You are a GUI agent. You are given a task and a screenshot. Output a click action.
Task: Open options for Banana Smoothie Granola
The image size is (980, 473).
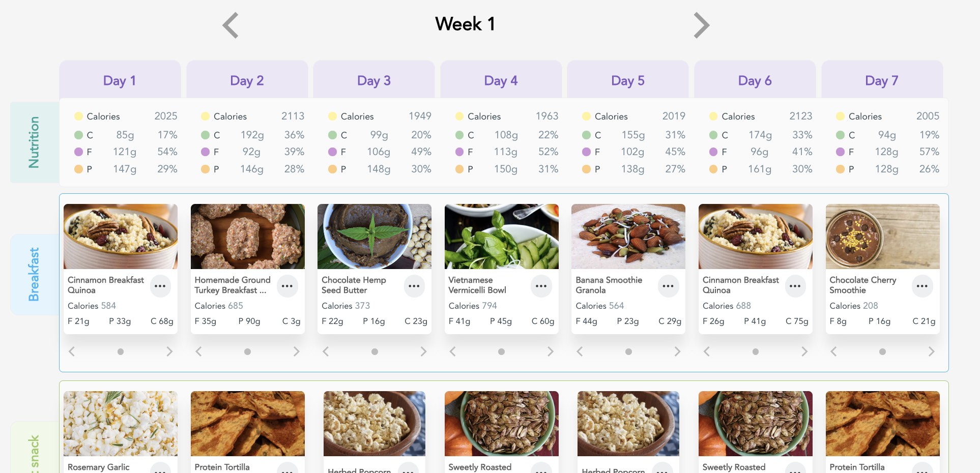click(x=668, y=286)
